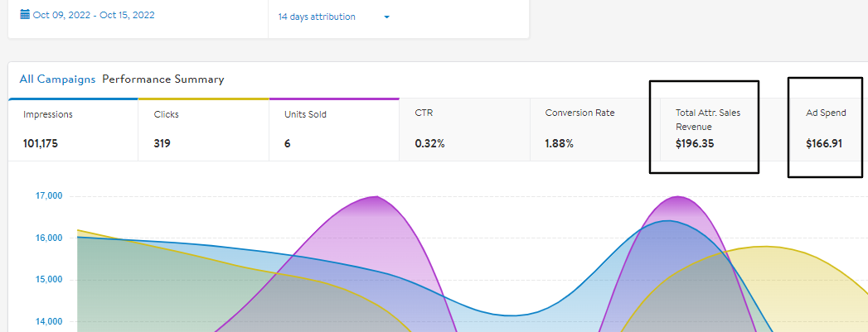Select the CTR metric tile

pos(464,130)
